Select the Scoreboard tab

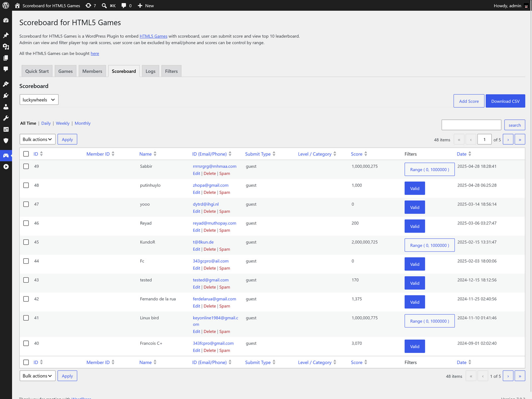tap(124, 71)
